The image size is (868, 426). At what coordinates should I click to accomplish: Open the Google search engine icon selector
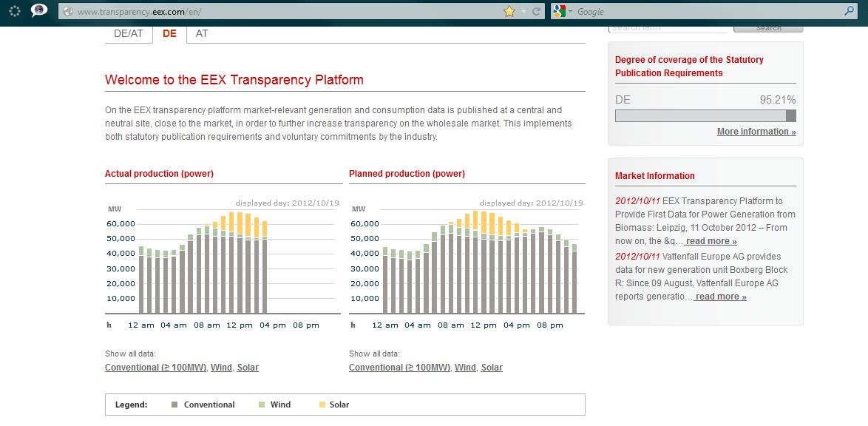(563, 11)
